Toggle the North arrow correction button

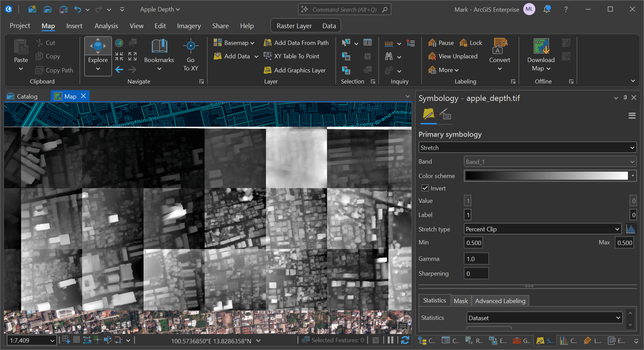107,340
